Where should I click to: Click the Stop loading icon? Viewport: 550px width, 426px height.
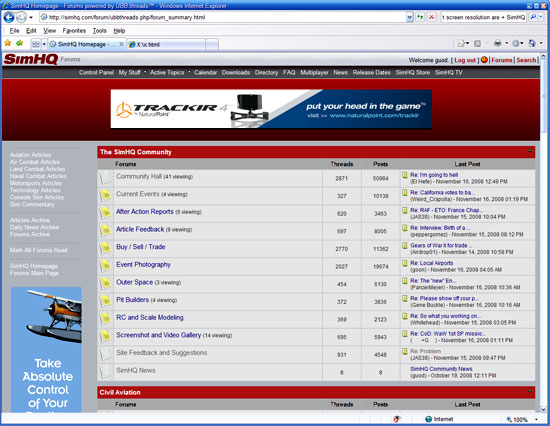pos(431,17)
